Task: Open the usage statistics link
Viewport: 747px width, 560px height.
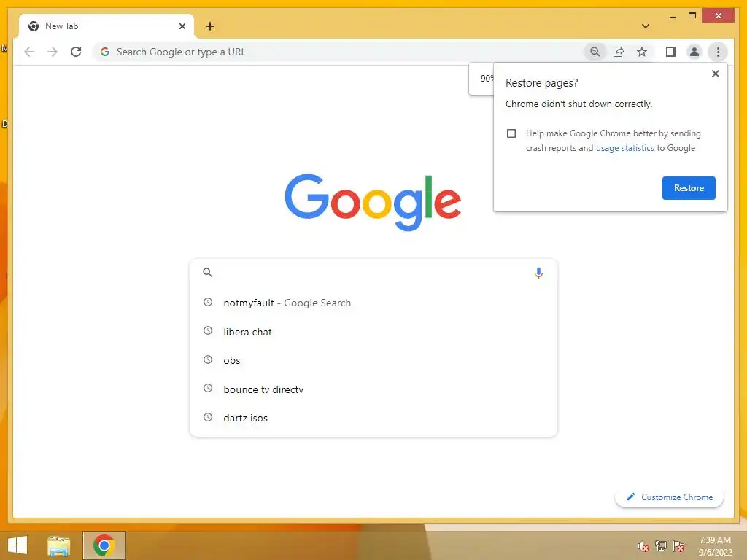Action: coord(624,148)
